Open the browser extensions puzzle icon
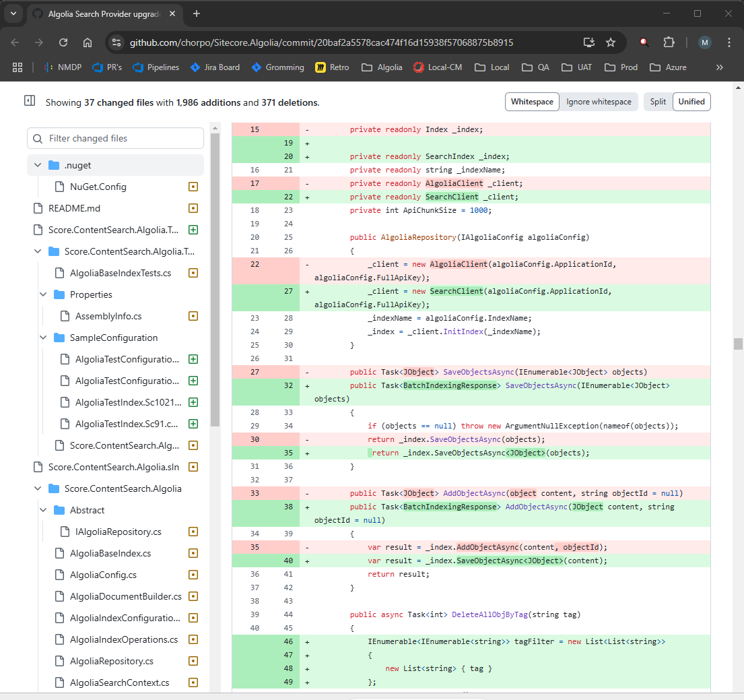This screenshot has width=744, height=700. point(669,42)
